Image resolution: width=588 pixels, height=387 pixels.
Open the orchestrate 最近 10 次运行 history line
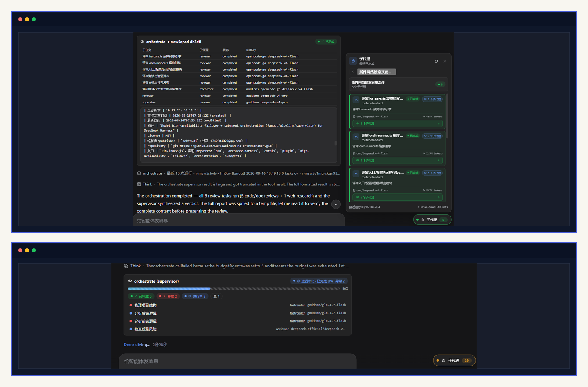tap(239, 173)
